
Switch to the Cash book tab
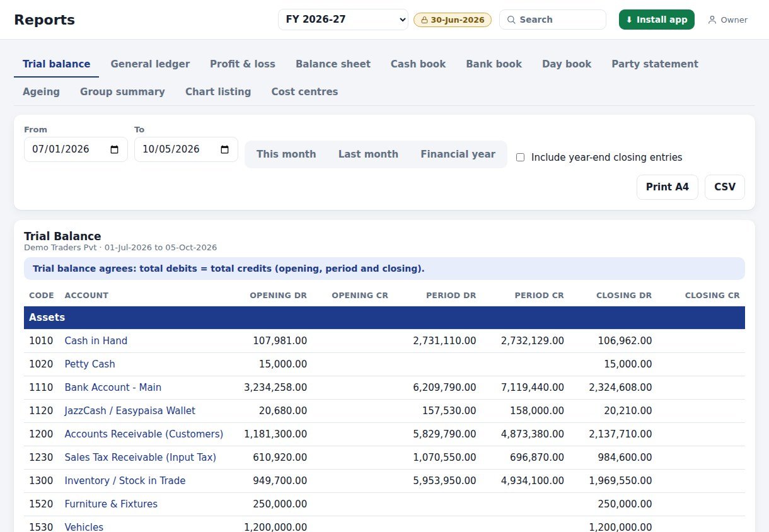click(418, 64)
